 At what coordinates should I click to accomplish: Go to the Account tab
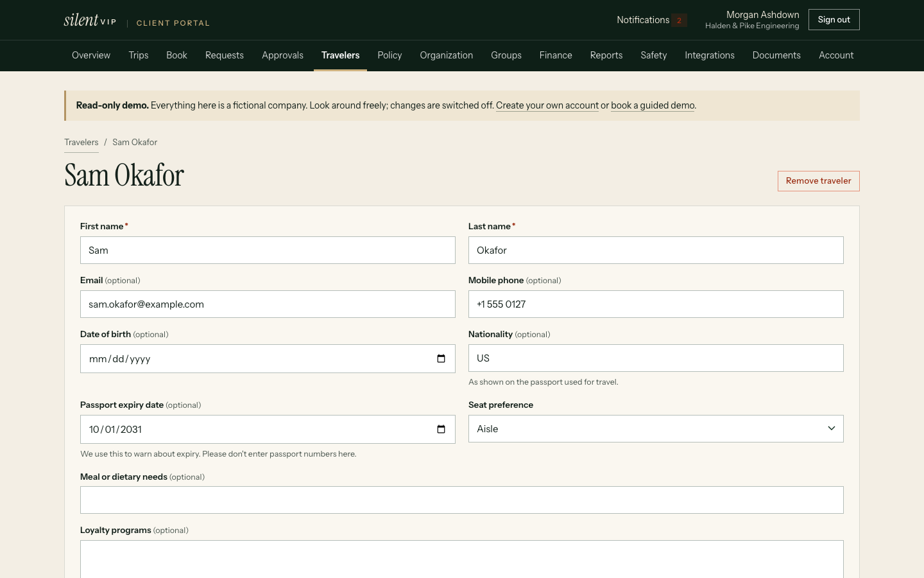click(x=836, y=55)
